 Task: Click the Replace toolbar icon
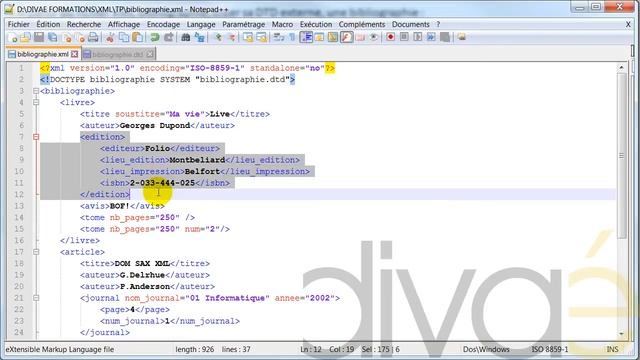click(x=199, y=38)
